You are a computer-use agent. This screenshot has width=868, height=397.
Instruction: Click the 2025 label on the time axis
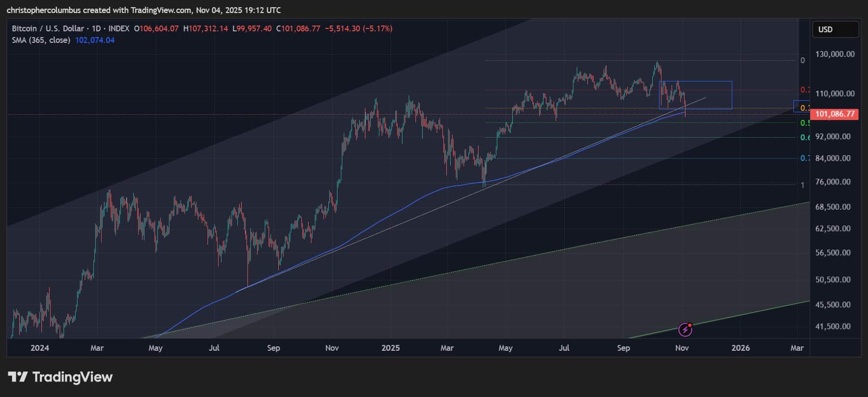pyautogui.click(x=390, y=348)
